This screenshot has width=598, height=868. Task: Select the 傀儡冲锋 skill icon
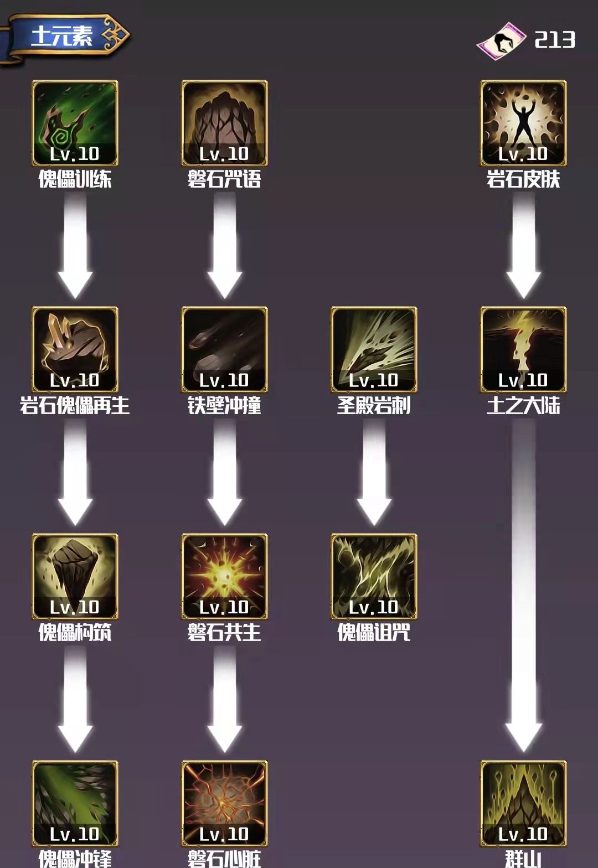(75, 804)
